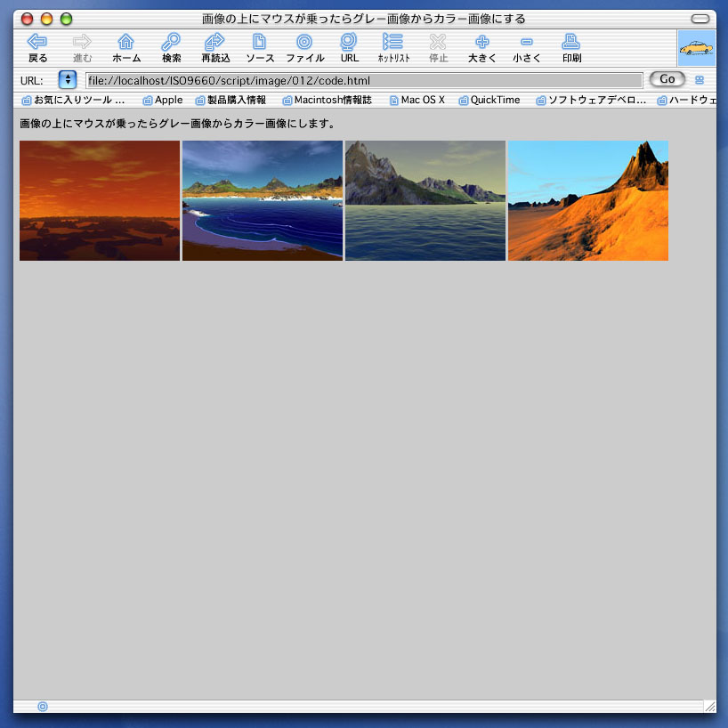Open 製品購入情報 bookmark folder
The width and height of the screenshot is (728, 728).
[x=231, y=100]
